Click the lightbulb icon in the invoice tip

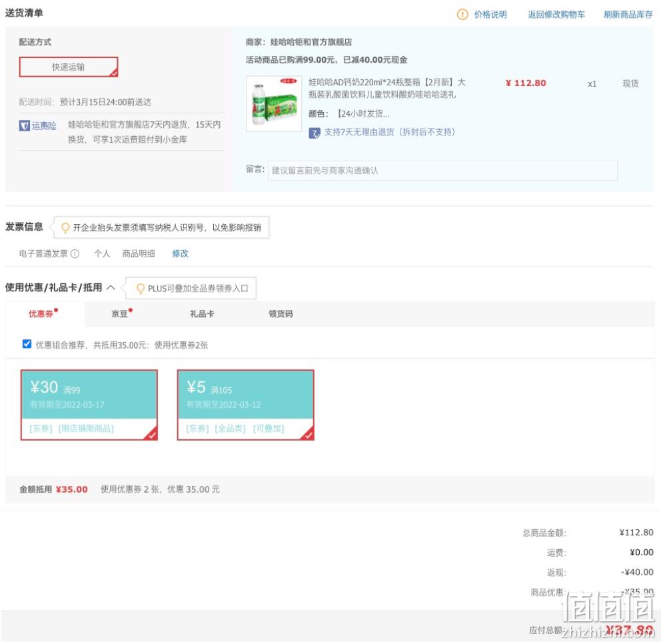pos(65,228)
